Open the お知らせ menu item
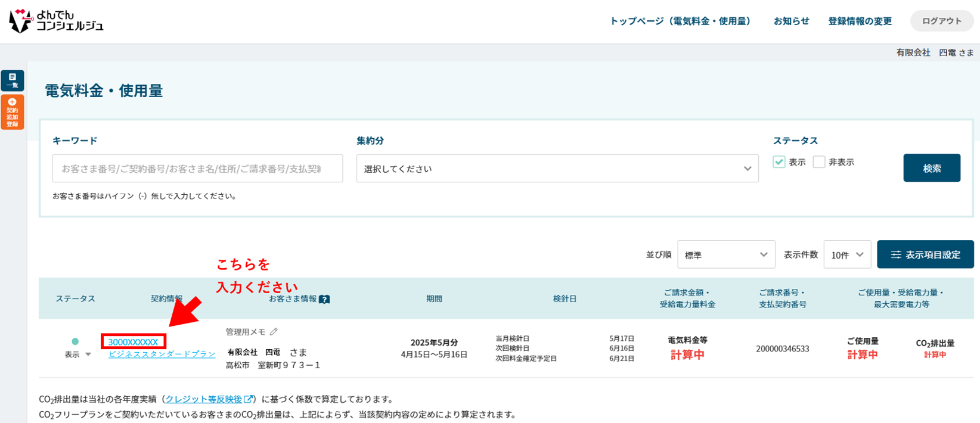 (x=791, y=21)
